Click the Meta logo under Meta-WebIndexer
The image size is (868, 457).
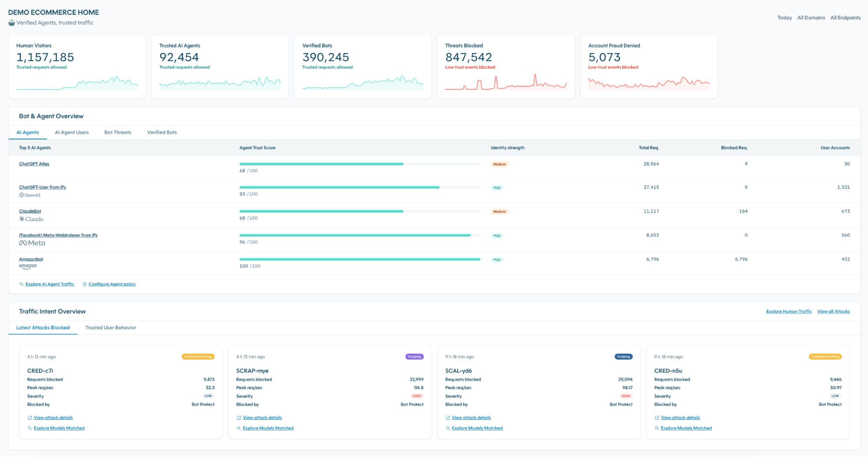(x=32, y=243)
